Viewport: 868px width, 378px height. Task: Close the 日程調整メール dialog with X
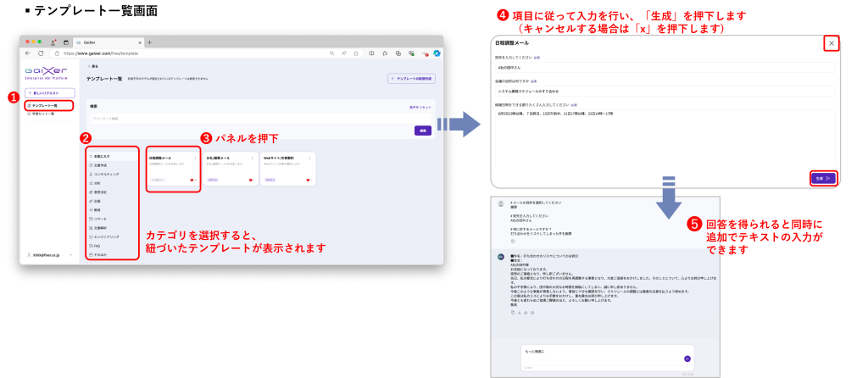point(832,43)
